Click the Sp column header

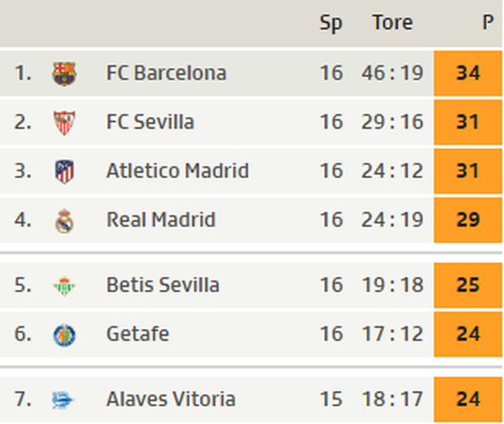[x=331, y=23]
